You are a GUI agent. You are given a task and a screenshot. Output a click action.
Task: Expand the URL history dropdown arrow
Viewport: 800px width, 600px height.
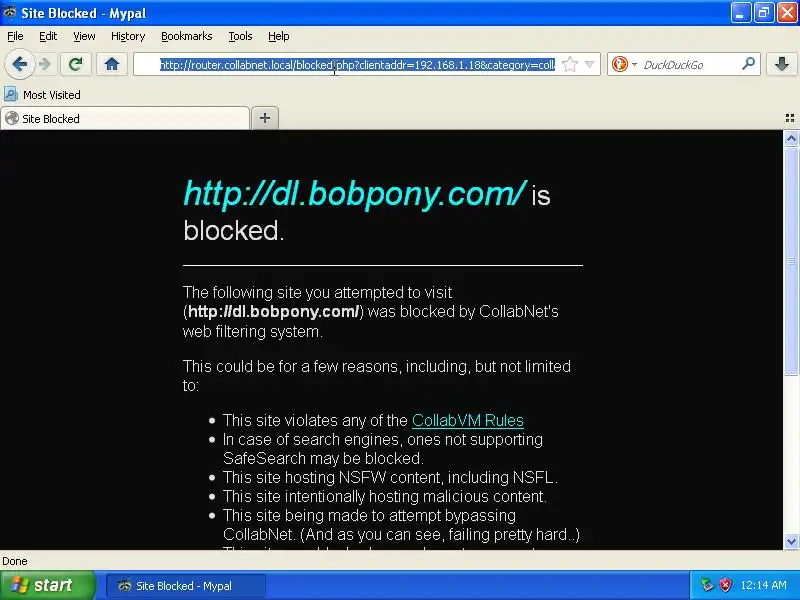pyautogui.click(x=589, y=64)
